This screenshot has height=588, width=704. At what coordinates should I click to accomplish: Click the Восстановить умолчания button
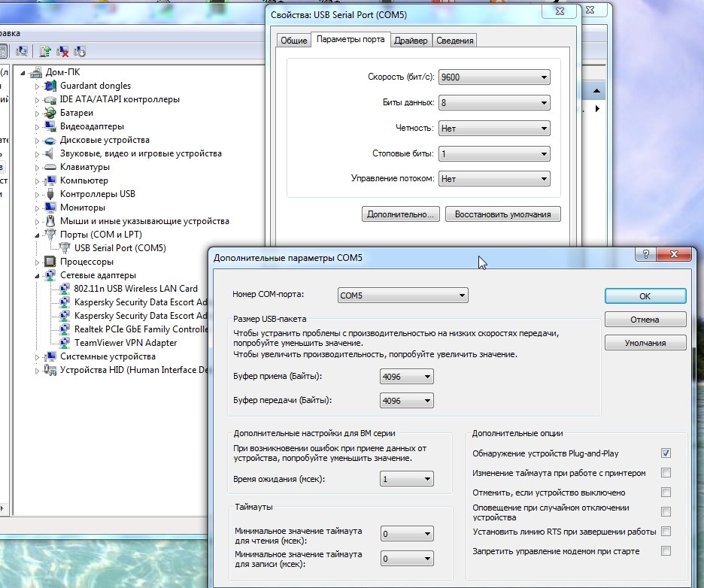coord(502,214)
